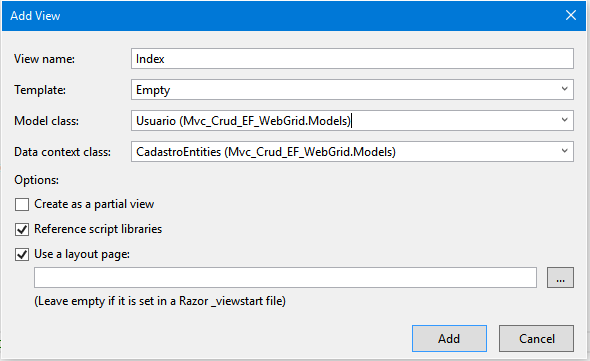
Task: Expand the Model class dropdown arrow
Action: (564, 120)
